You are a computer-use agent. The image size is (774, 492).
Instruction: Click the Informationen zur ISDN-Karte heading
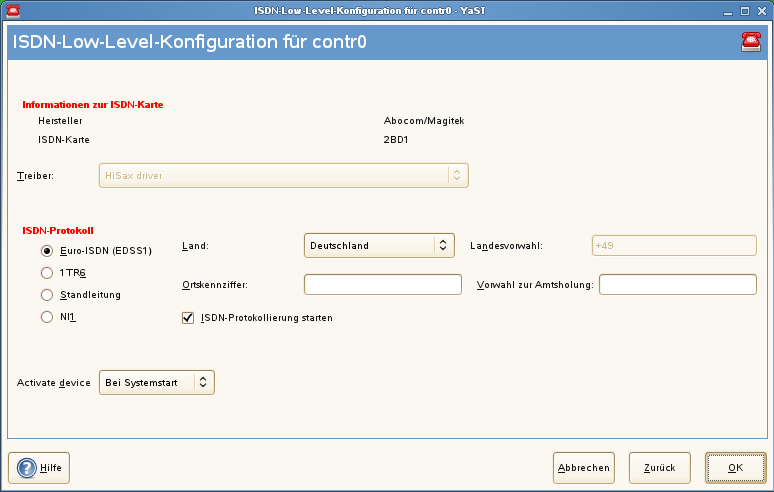[93, 105]
